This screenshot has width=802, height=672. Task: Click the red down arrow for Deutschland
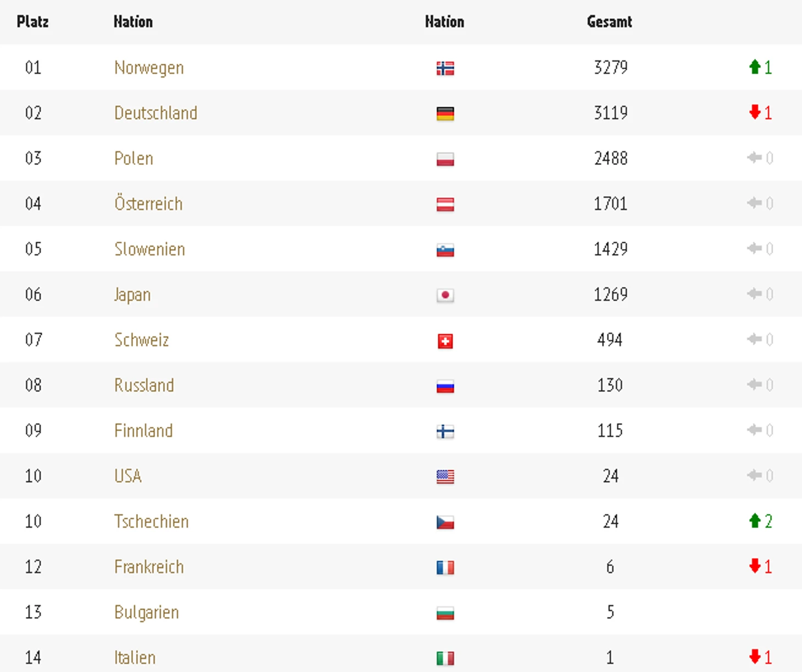tap(755, 112)
